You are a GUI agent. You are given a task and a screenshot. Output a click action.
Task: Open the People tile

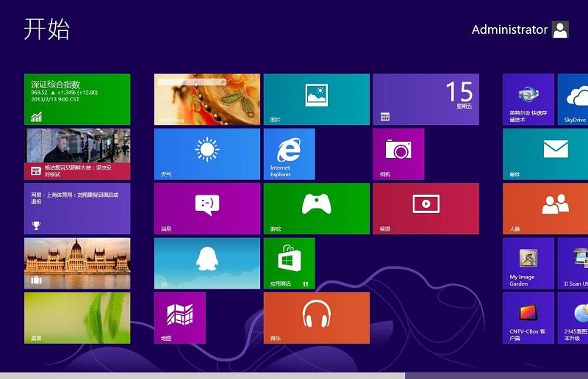[545, 209]
